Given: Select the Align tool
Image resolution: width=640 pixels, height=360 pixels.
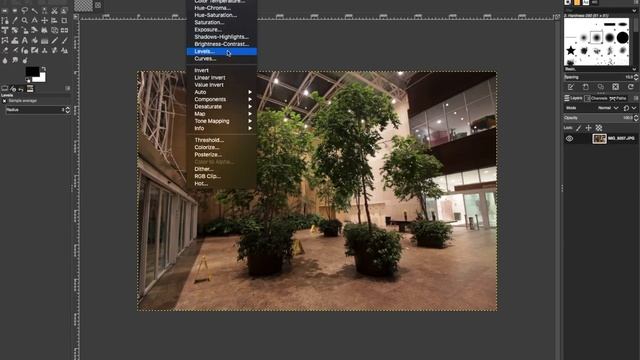Looking at the screenshot, I should pyautogui.click(x=54, y=20).
